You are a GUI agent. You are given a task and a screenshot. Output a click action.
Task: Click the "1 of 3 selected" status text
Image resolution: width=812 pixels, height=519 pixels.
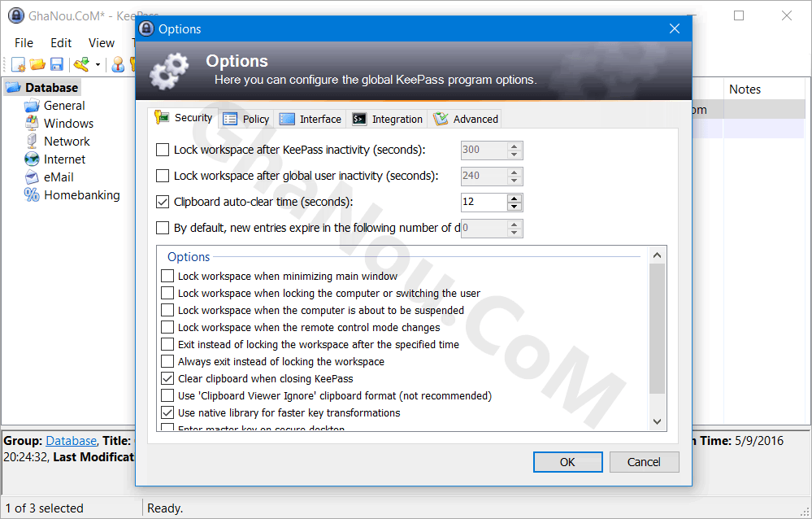[x=45, y=508]
